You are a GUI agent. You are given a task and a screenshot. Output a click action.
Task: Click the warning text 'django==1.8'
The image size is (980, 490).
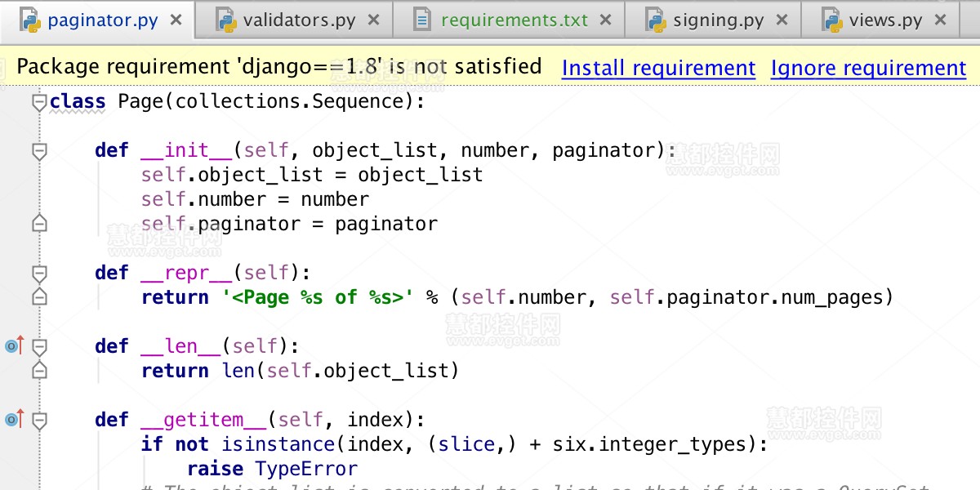click(311, 66)
